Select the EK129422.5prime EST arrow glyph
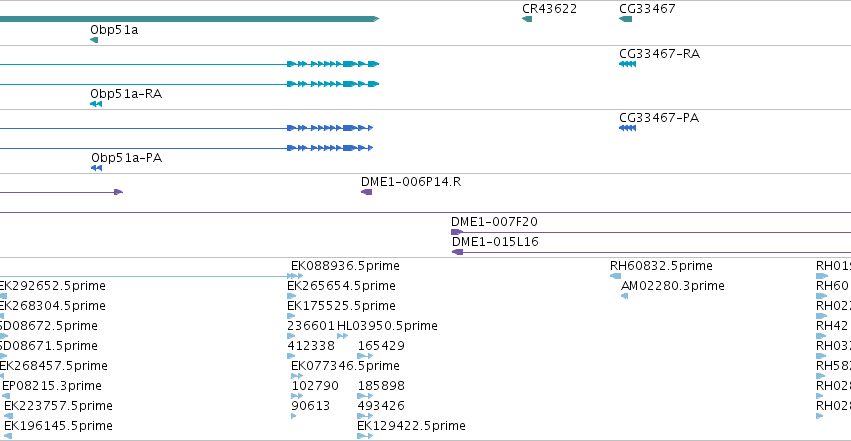851x441 pixels. click(x=365, y=436)
